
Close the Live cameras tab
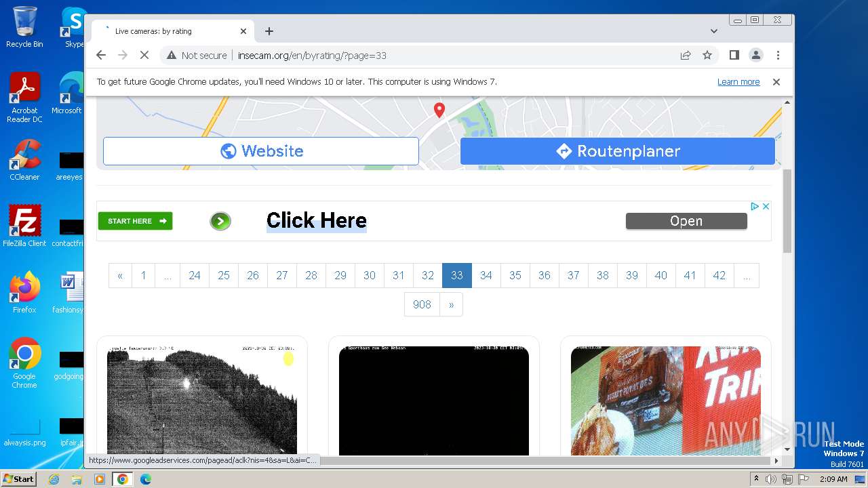point(243,31)
